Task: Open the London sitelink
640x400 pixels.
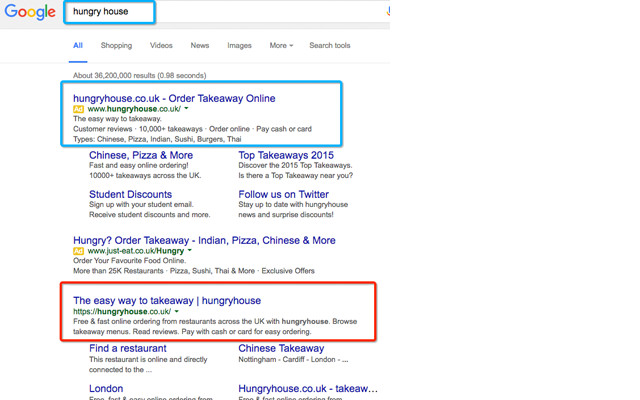Action: tap(106, 389)
